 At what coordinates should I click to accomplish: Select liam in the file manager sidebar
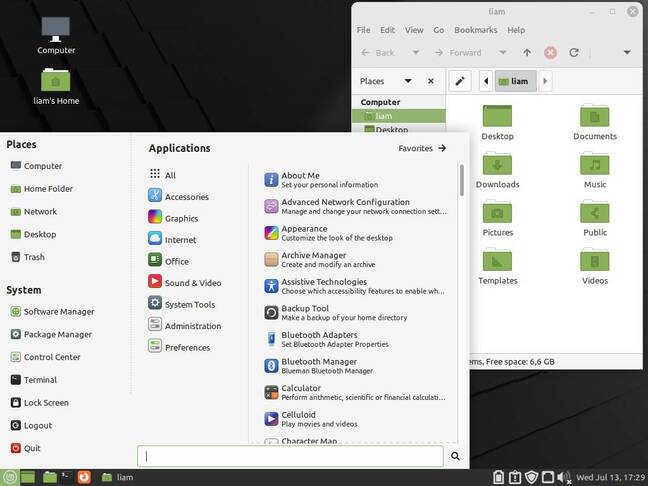tap(398, 116)
